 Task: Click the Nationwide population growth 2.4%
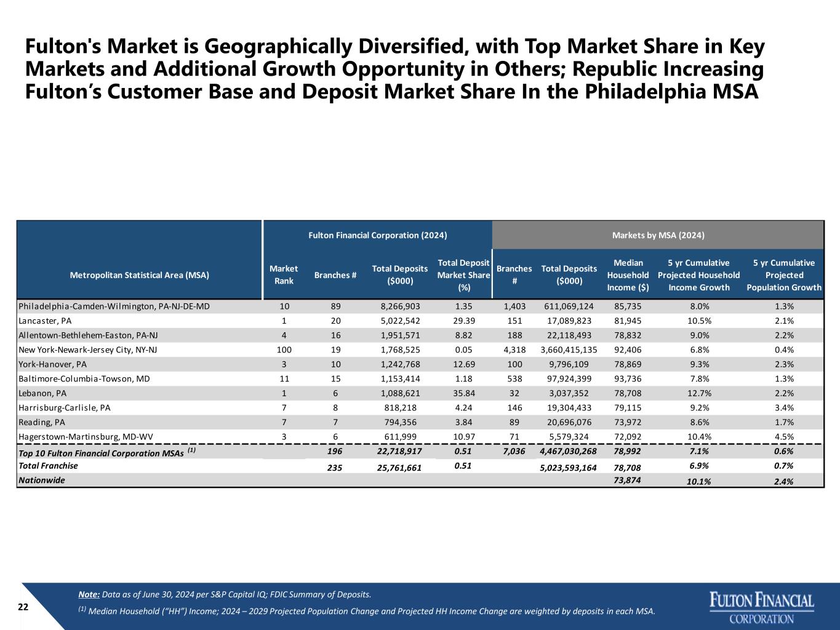[x=784, y=482]
